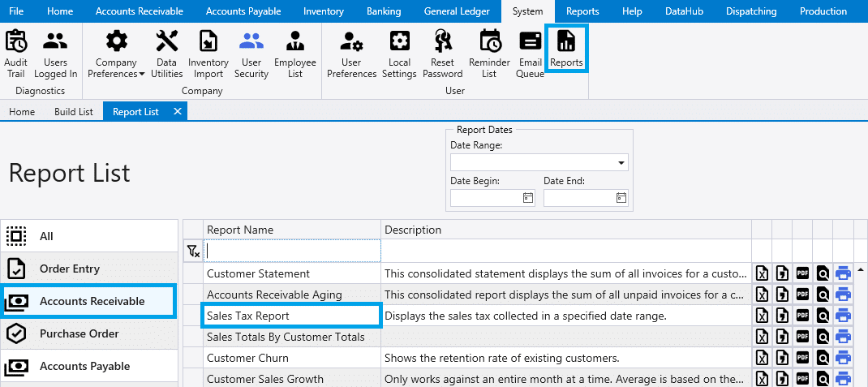Export Customer Churn report as PDF

[802, 358]
